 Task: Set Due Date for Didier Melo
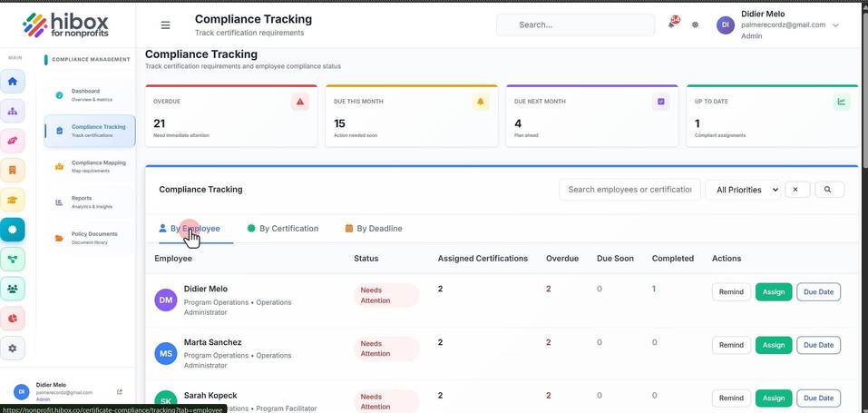tap(818, 291)
